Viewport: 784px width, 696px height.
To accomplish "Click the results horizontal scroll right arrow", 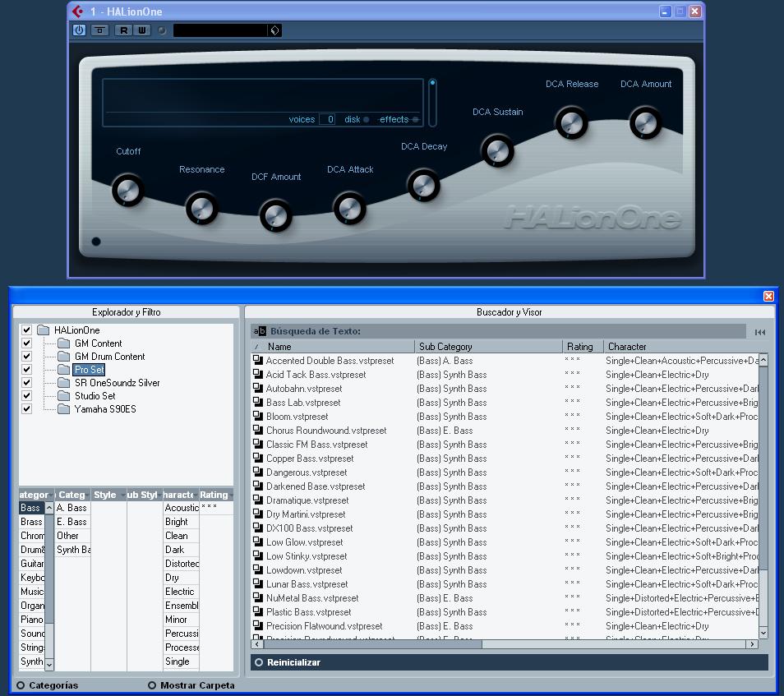I will point(752,644).
